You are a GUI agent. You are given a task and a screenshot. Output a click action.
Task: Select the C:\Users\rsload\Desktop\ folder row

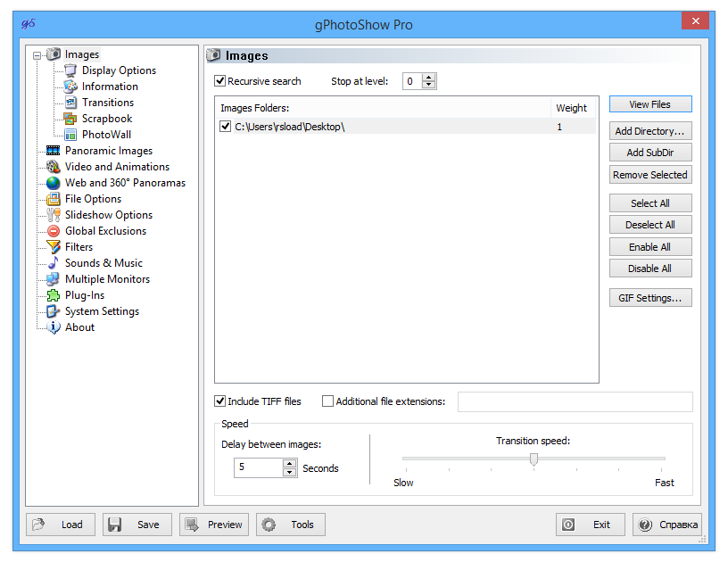pyautogui.click(x=407, y=127)
